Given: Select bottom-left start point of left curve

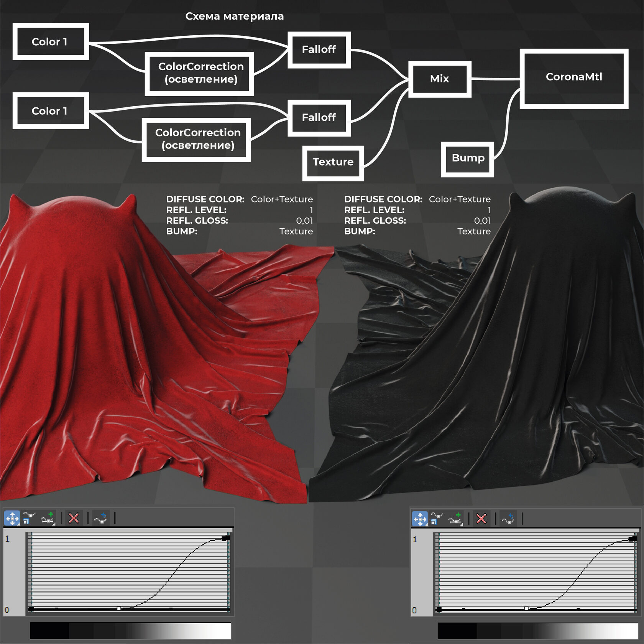Looking at the screenshot, I should tap(31, 609).
